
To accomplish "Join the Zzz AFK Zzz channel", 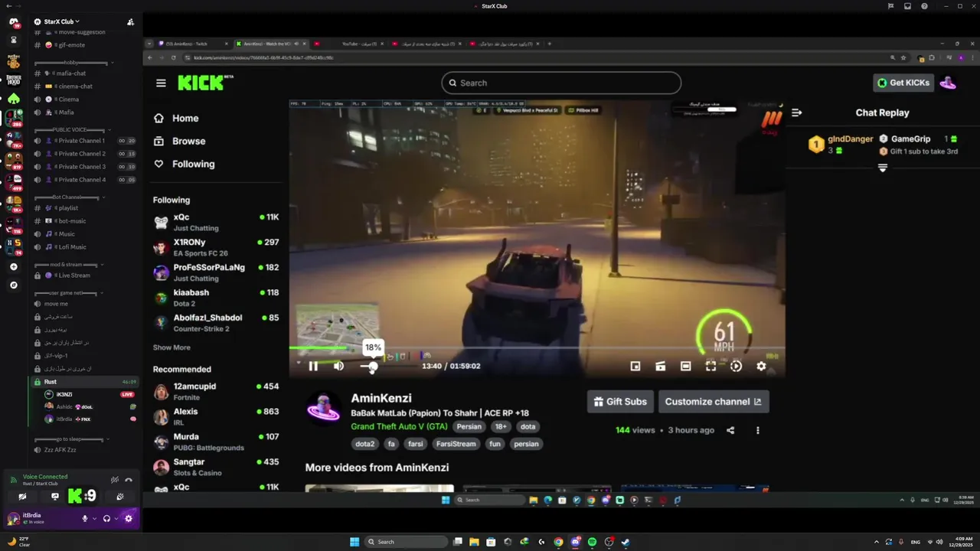I will coord(84,450).
